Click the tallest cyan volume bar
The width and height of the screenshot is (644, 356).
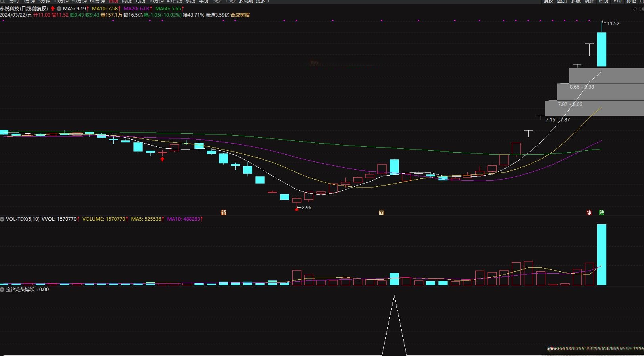click(x=602, y=255)
